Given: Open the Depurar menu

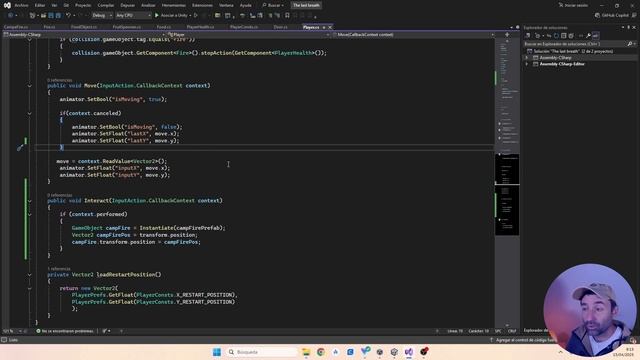Looking at the screenshot, I should coord(127,5).
